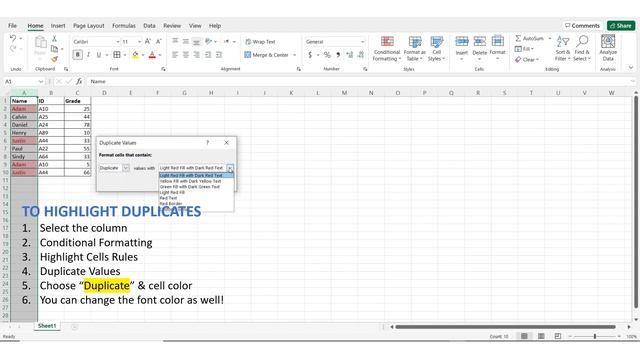Open the Fill Color dropdown arrow
This screenshot has height=360, width=640.
pyautogui.click(x=143, y=55)
